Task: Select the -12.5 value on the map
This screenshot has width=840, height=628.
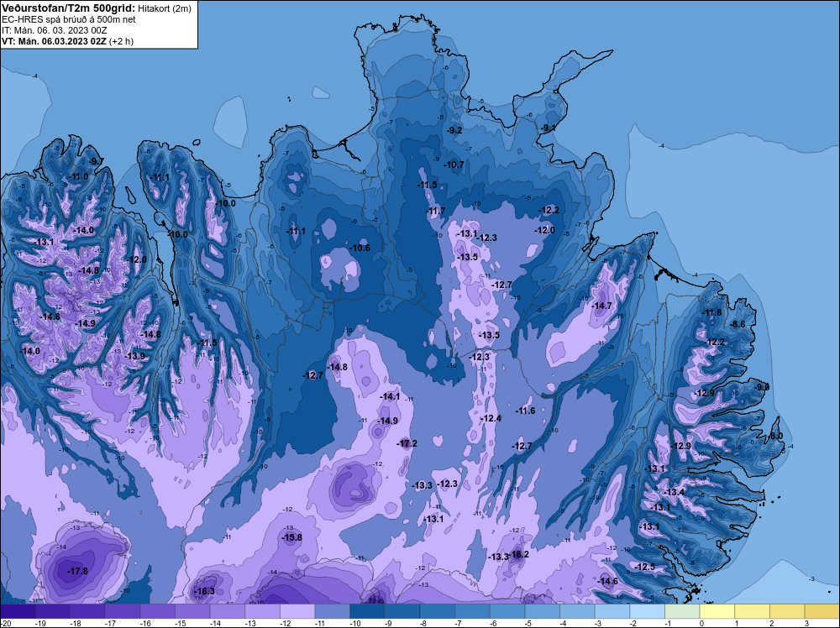Action: click(645, 567)
